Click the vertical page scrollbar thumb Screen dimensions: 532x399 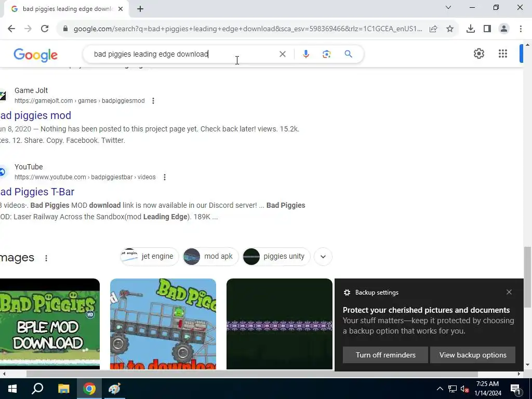click(527, 277)
